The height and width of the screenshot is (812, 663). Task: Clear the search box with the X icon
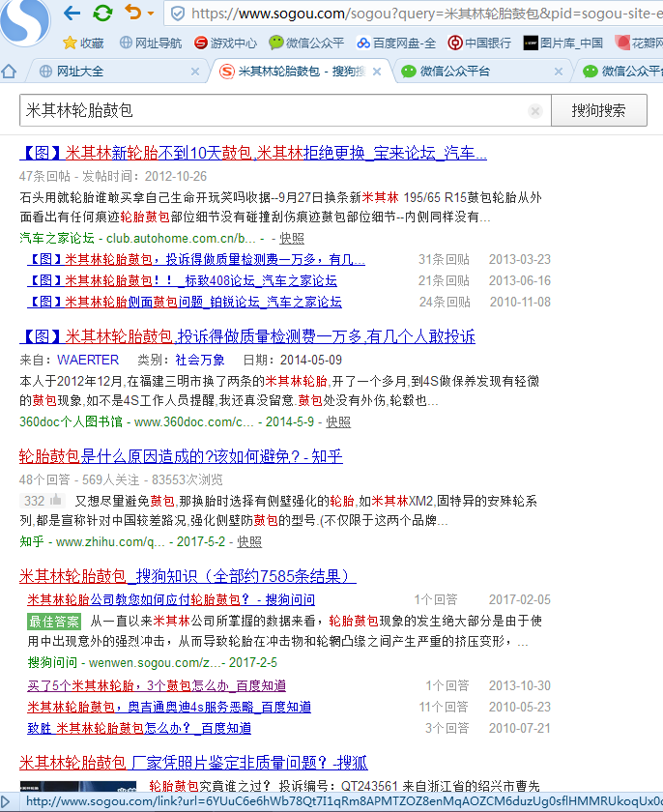coord(535,111)
